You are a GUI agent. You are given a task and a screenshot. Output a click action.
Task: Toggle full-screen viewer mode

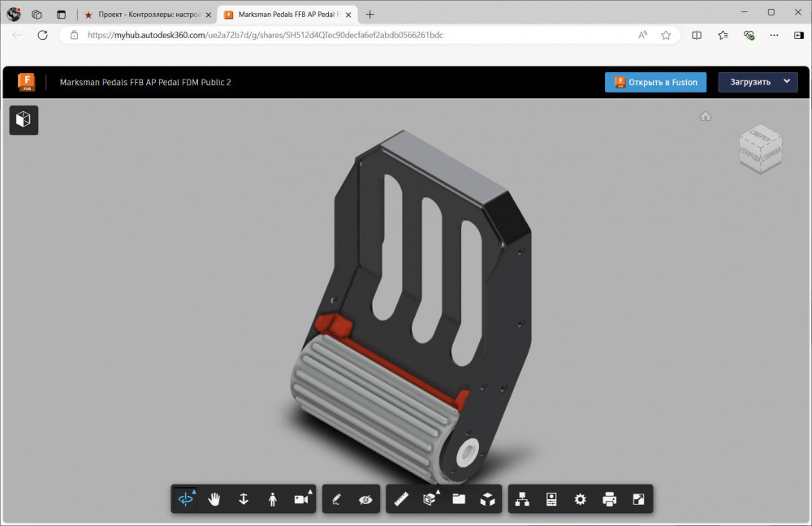coord(638,499)
